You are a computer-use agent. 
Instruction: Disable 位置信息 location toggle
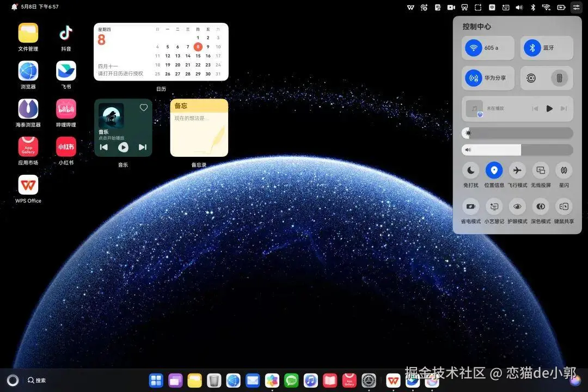494,170
